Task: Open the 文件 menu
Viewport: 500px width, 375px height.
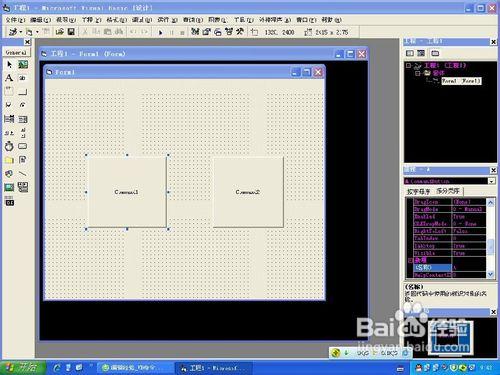Action: [15, 20]
